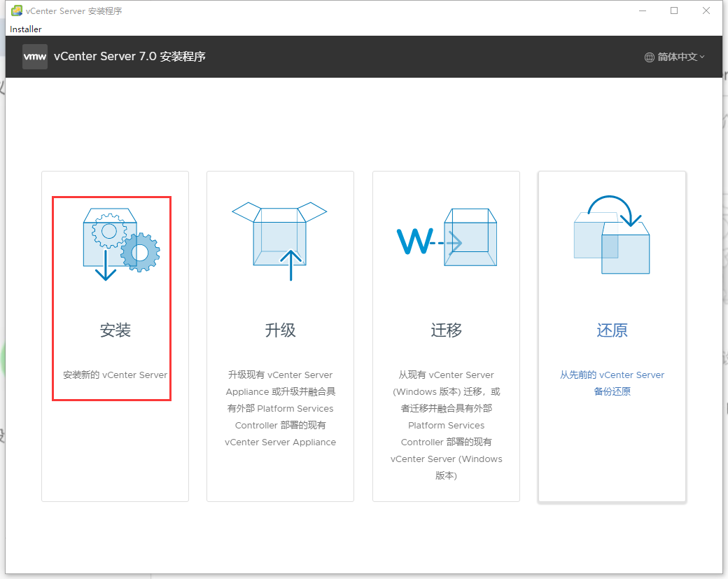
Task: Click the vCenter app icon in title bar
Action: coord(17,11)
